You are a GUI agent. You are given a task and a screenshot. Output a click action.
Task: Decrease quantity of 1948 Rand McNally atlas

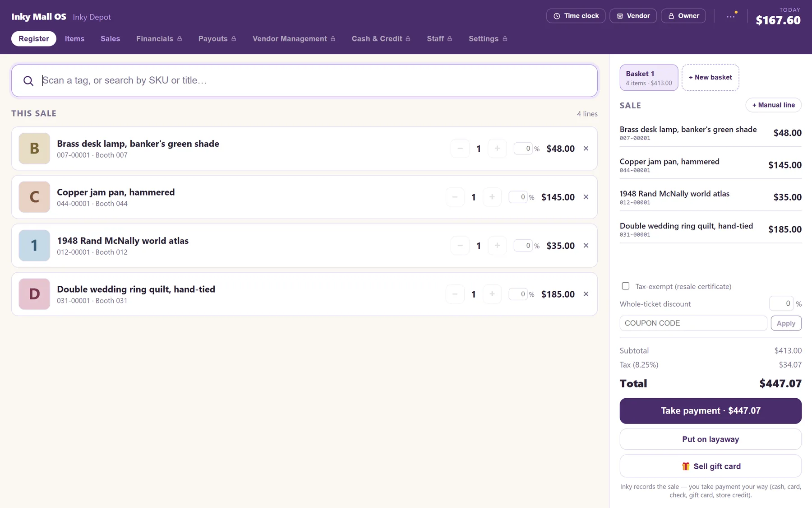(460, 246)
